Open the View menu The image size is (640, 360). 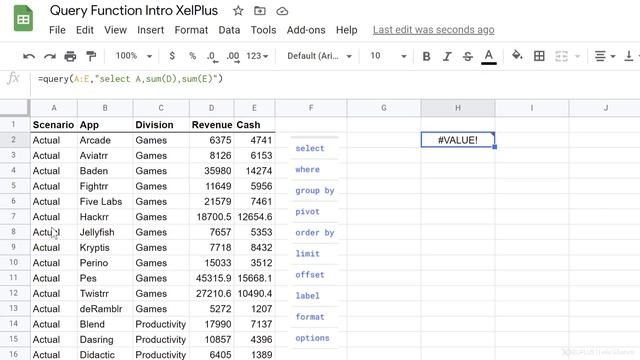(115, 30)
